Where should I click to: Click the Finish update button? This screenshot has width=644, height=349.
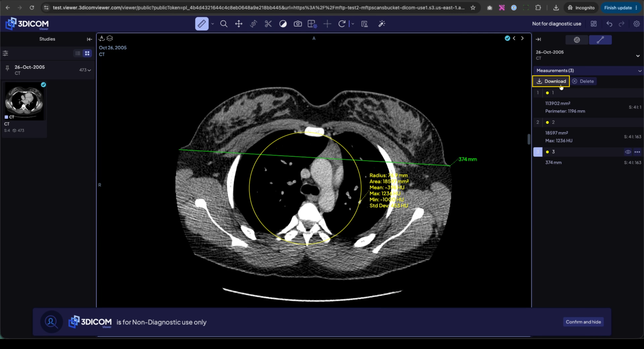[x=621, y=8]
